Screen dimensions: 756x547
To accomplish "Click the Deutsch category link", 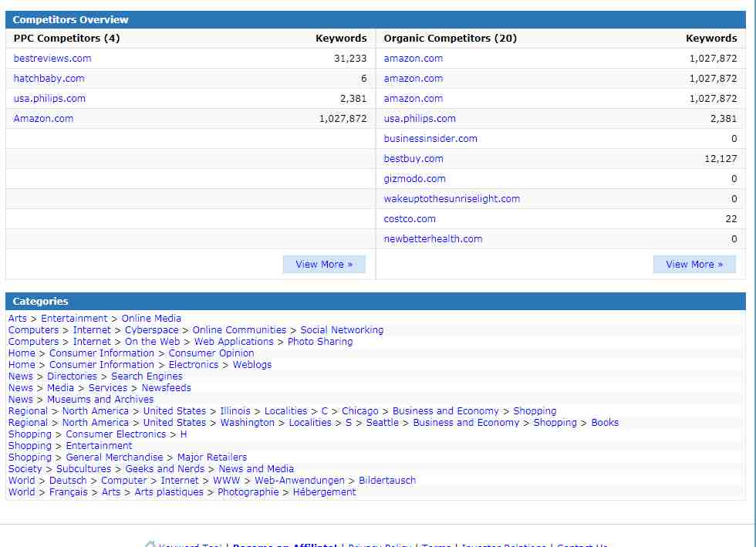I will pyautogui.click(x=68, y=481).
